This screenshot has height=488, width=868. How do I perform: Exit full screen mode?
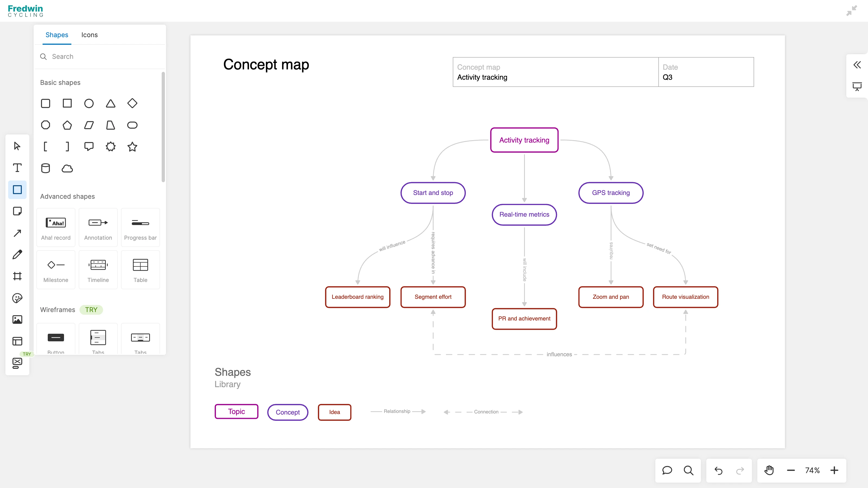tap(851, 11)
